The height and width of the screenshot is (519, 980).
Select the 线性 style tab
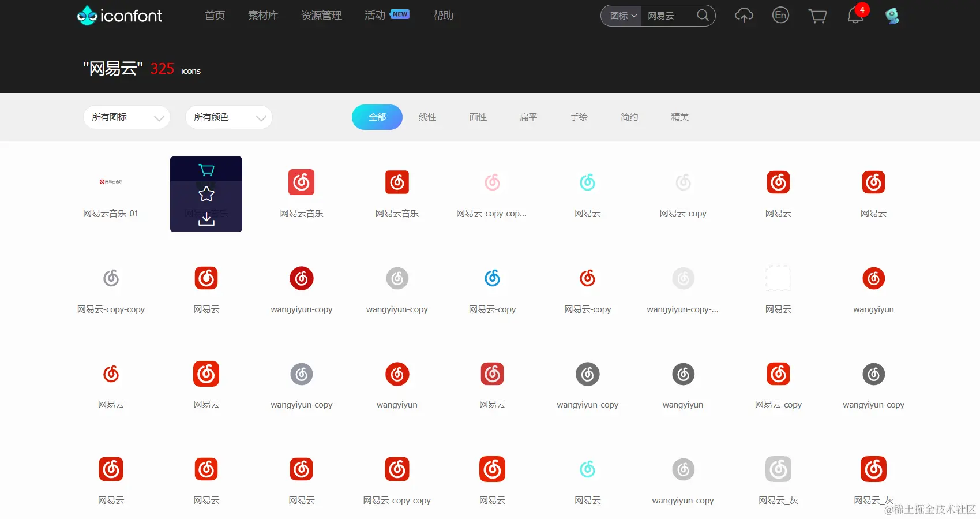(x=427, y=117)
